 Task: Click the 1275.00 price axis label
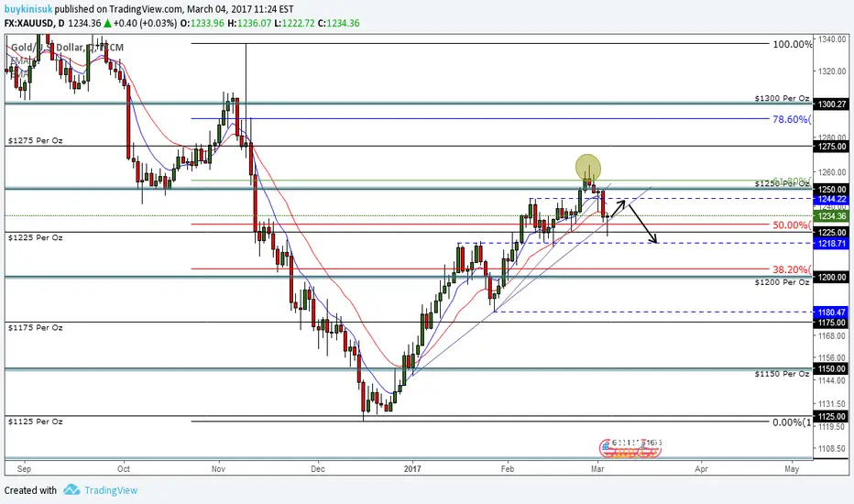pos(830,146)
